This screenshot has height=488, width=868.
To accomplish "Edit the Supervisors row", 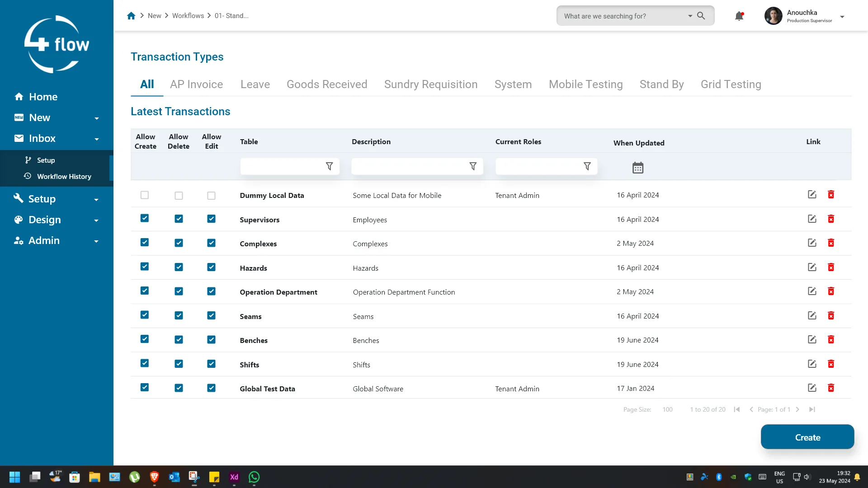I will click(812, 219).
